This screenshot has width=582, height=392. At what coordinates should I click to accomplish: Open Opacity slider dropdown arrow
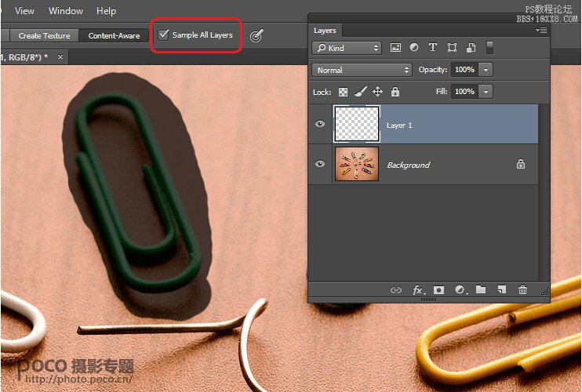pyautogui.click(x=486, y=70)
